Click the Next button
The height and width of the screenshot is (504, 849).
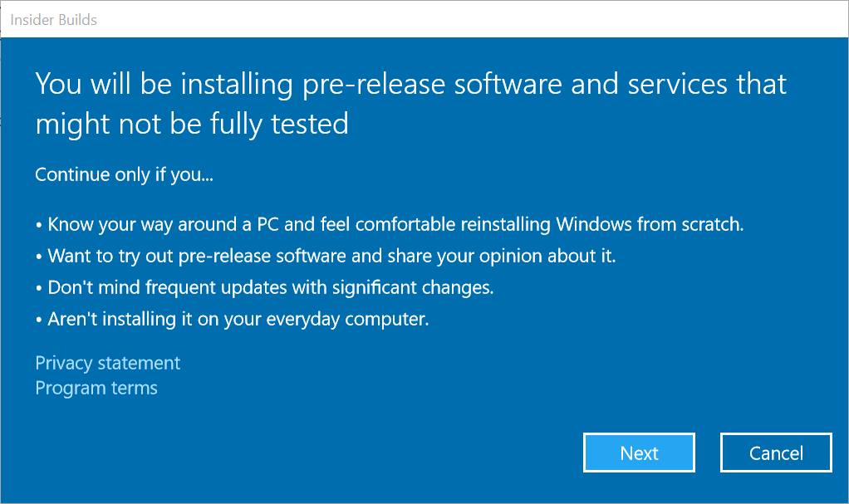(639, 453)
